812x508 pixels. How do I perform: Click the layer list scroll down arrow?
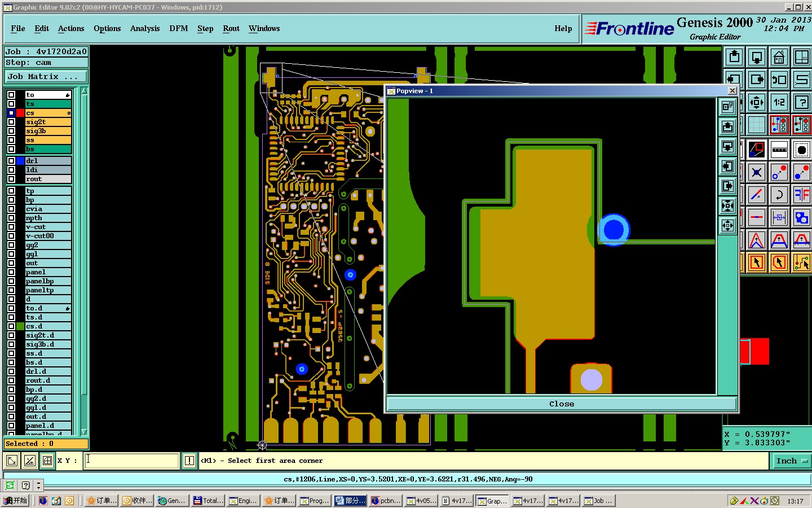pos(85,432)
